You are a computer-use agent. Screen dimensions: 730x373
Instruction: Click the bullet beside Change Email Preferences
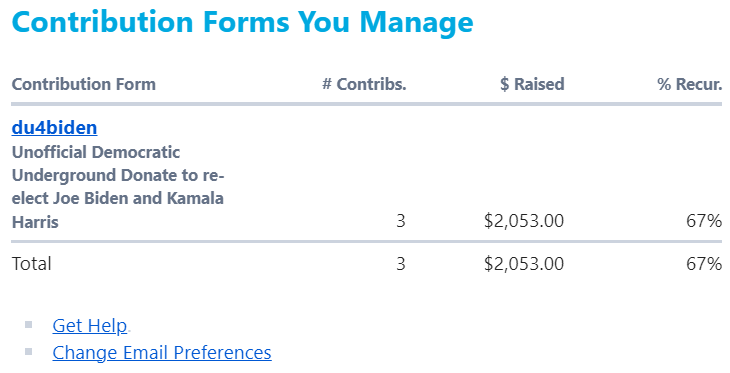point(28,352)
